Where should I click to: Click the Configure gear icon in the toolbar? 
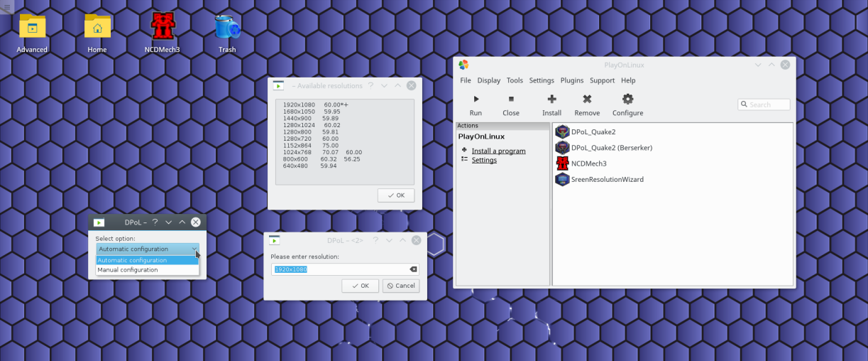pos(627,99)
